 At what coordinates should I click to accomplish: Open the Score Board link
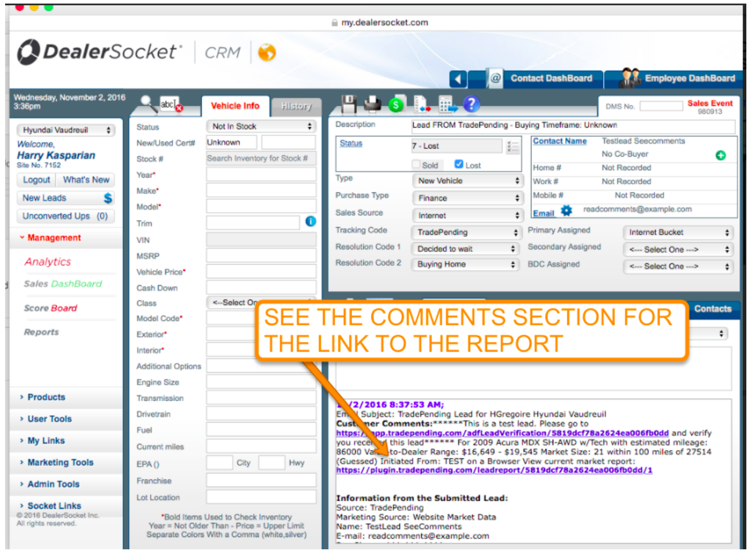click(x=50, y=308)
